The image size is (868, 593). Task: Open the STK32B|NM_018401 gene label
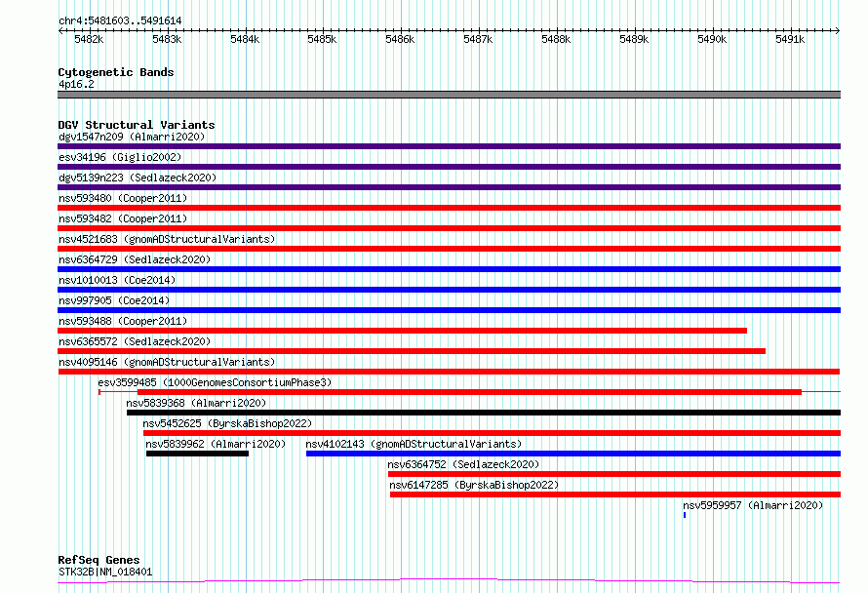pyautogui.click(x=105, y=572)
